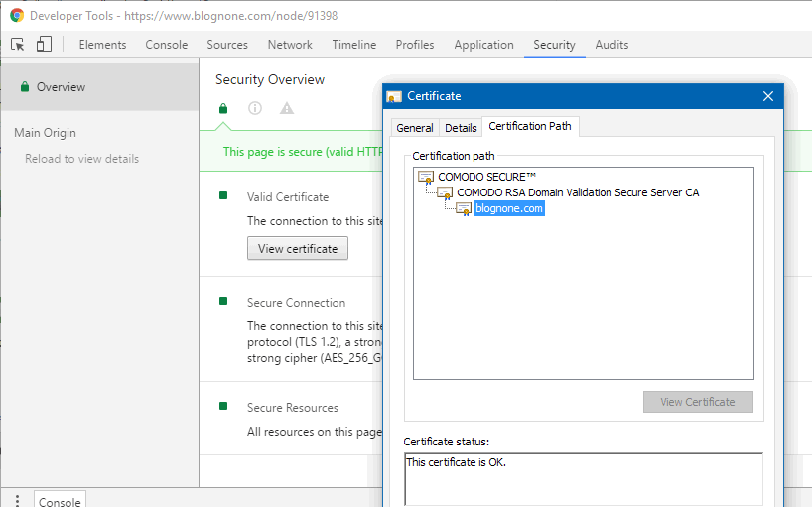812x507 pixels.
Task: Click the certificate icon in the dialog title bar
Action: 394,96
